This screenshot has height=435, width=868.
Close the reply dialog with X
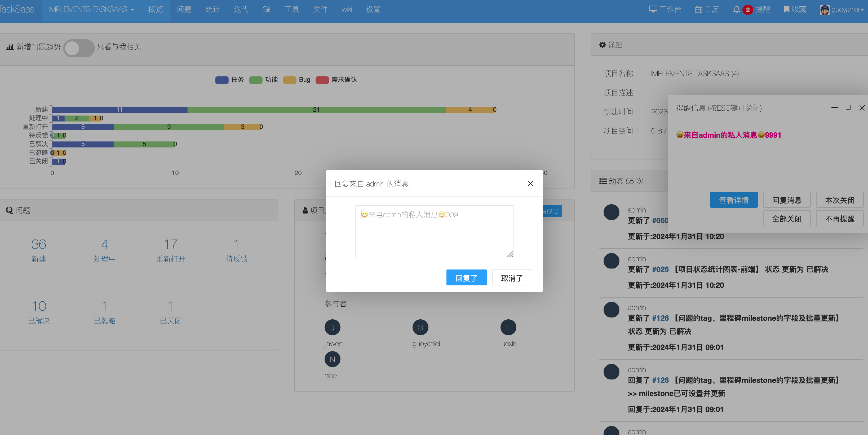(530, 184)
